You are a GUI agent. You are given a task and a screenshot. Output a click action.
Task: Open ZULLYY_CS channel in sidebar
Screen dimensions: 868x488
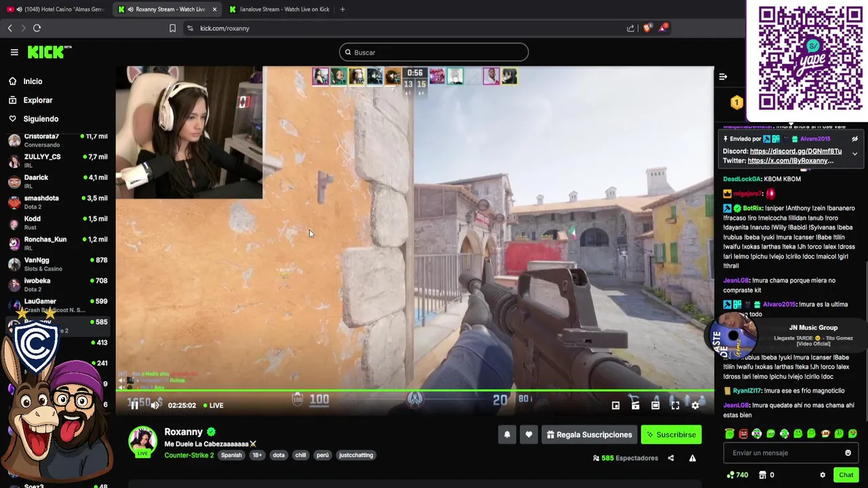tap(58, 161)
